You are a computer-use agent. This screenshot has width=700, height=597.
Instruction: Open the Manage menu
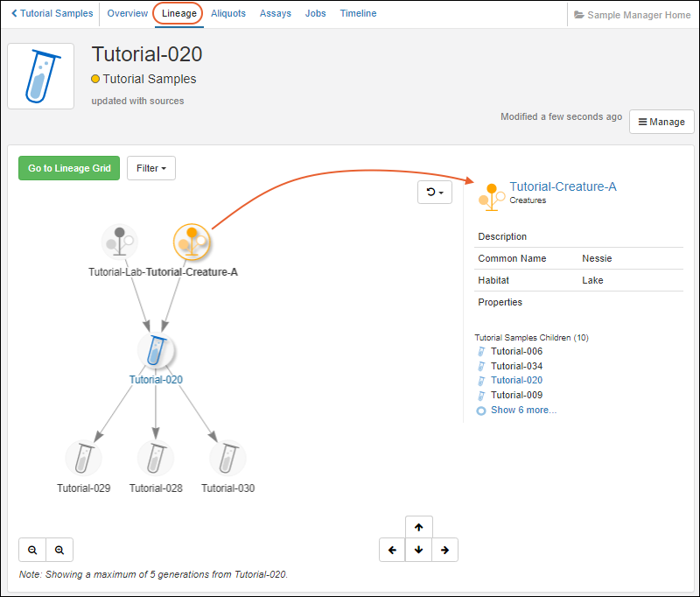click(x=661, y=122)
